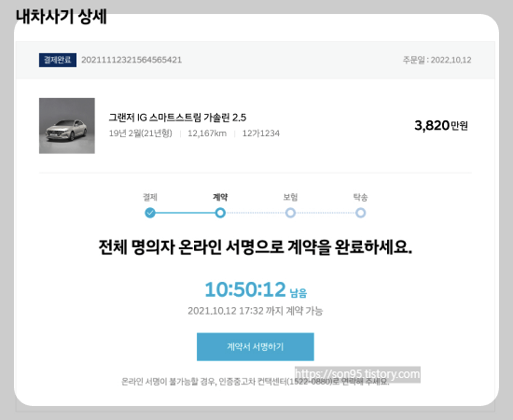Click the contact center notice text
Image resolution: width=513 pixels, height=420 pixels.
(x=256, y=382)
